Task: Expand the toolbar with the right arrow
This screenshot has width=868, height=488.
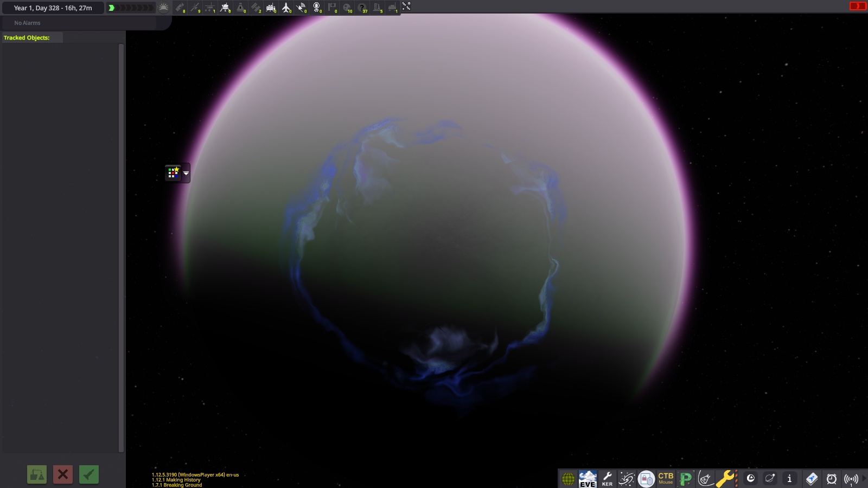Action: tap(864, 478)
